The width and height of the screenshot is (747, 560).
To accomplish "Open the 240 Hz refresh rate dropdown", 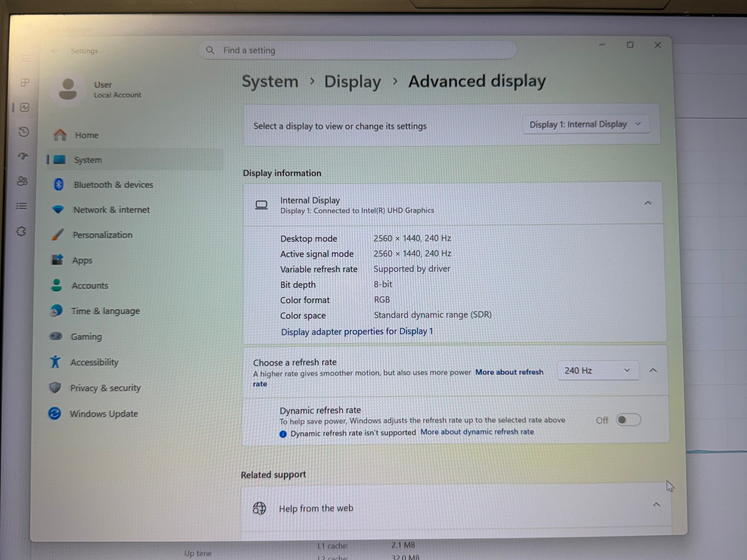I will point(598,370).
